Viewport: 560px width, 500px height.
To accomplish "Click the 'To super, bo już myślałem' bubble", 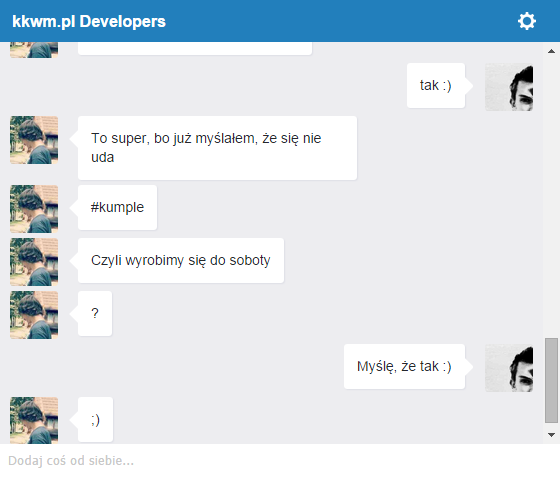I will 217,148.
